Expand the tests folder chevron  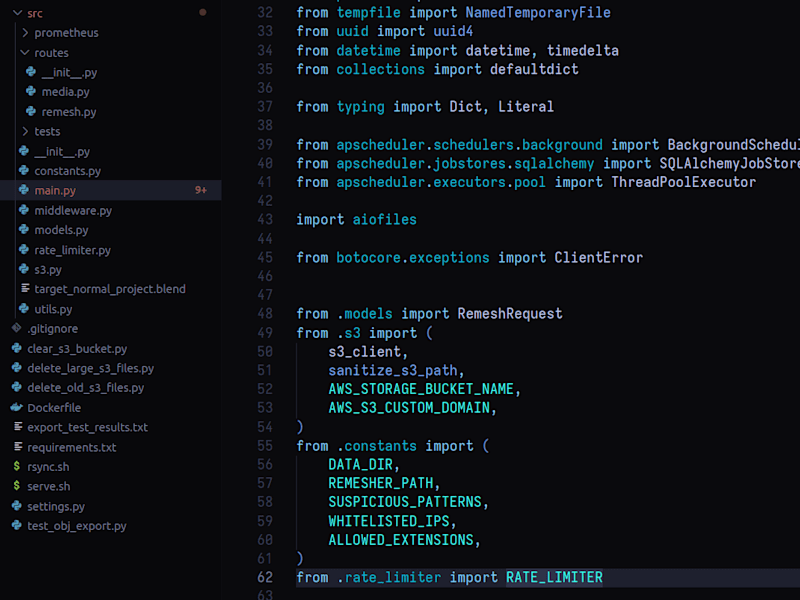(25, 132)
